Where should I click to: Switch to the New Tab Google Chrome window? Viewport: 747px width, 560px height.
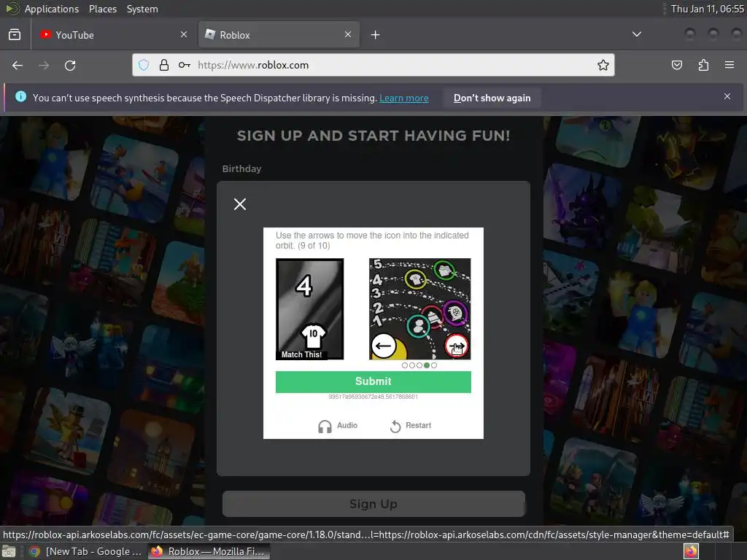[x=86, y=551]
